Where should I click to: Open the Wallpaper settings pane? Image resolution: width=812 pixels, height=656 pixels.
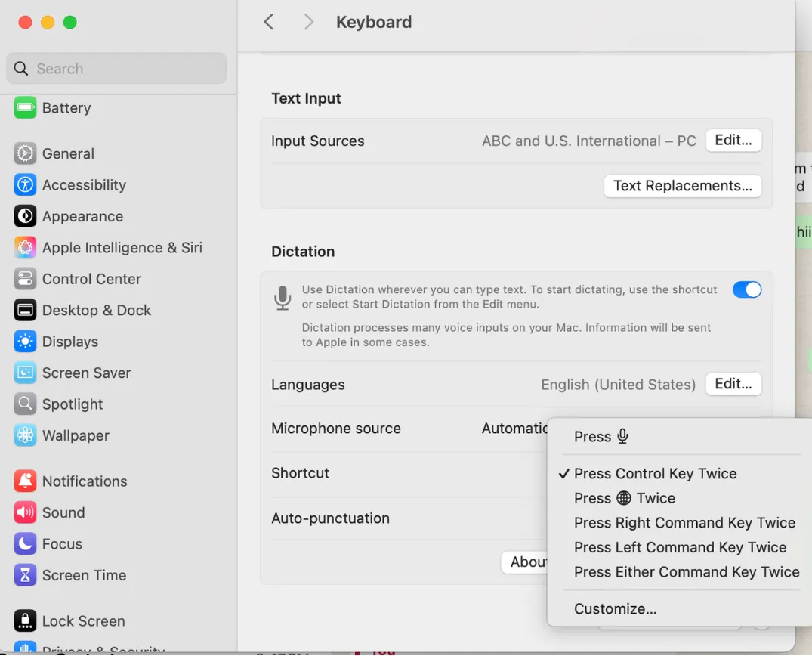[76, 435]
